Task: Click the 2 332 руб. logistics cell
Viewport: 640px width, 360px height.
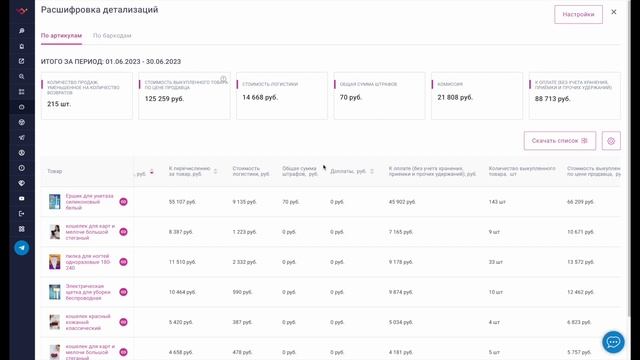Action: point(244,262)
